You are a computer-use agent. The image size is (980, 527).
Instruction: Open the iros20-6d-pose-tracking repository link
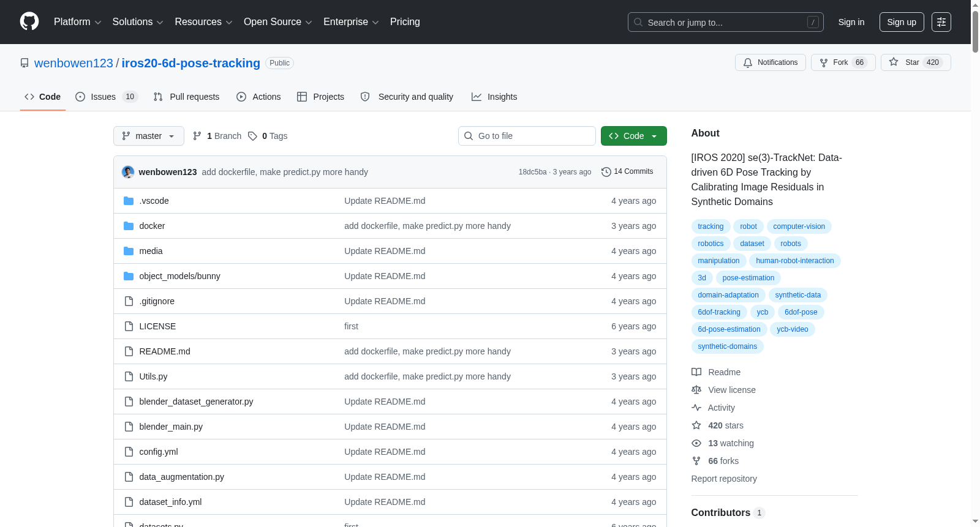tap(190, 63)
